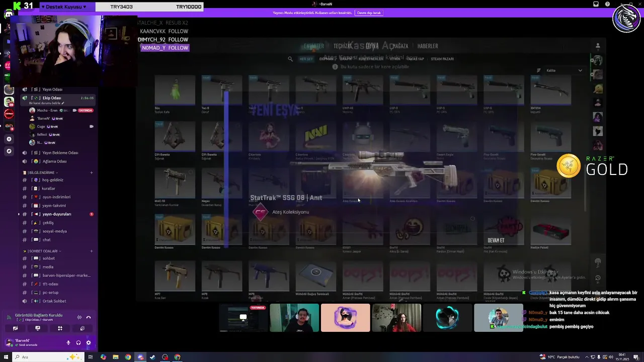Toggle deafen with the headphones icon
Viewport: 644px width, 362px height.
click(78, 343)
